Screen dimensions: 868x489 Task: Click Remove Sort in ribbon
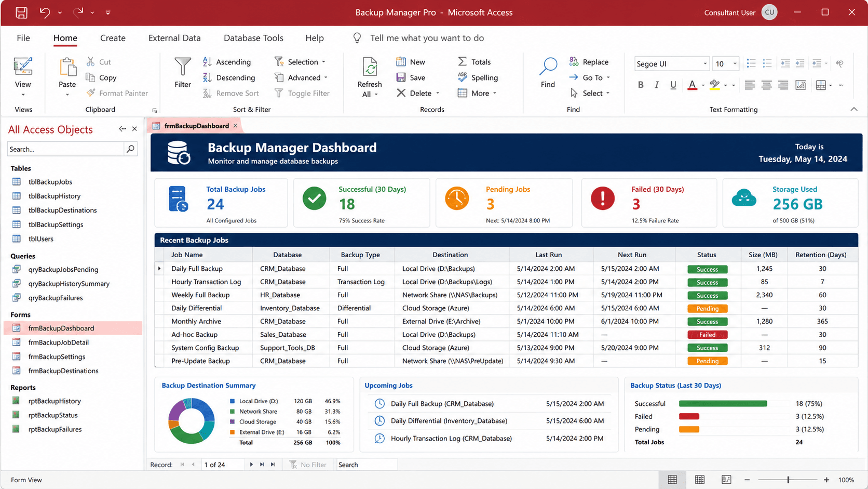[231, 93]
